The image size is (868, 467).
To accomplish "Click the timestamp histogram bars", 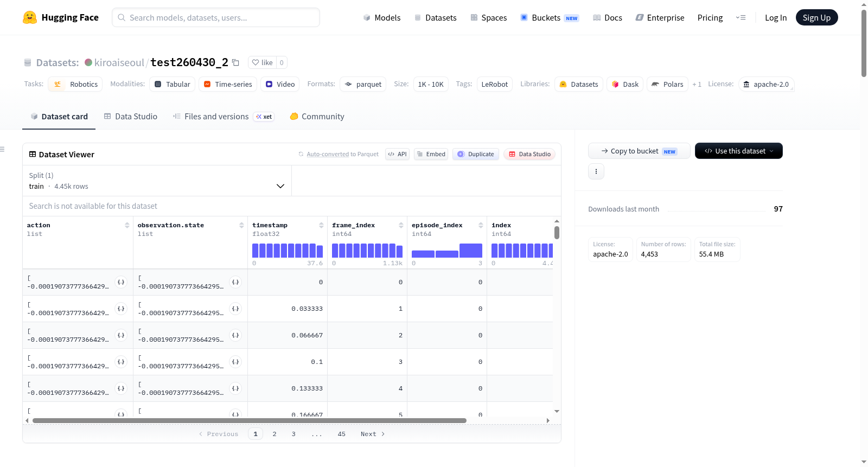I will [288, 251].
